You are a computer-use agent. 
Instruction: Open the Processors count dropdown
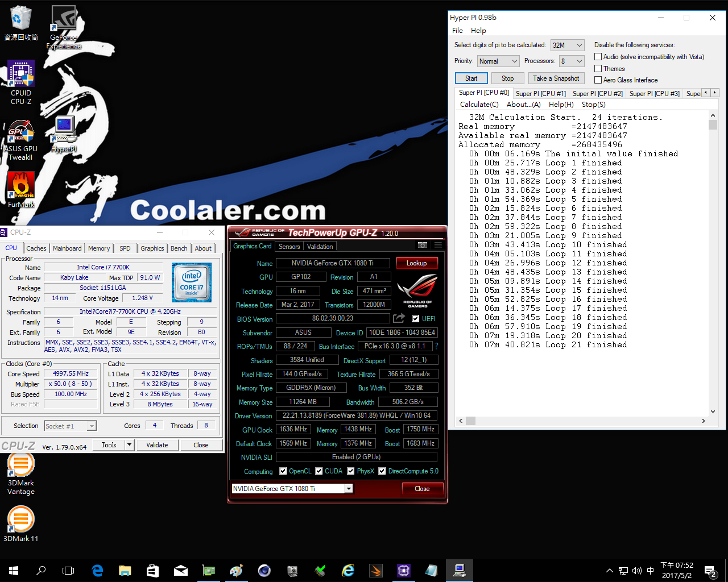[572, 61]
